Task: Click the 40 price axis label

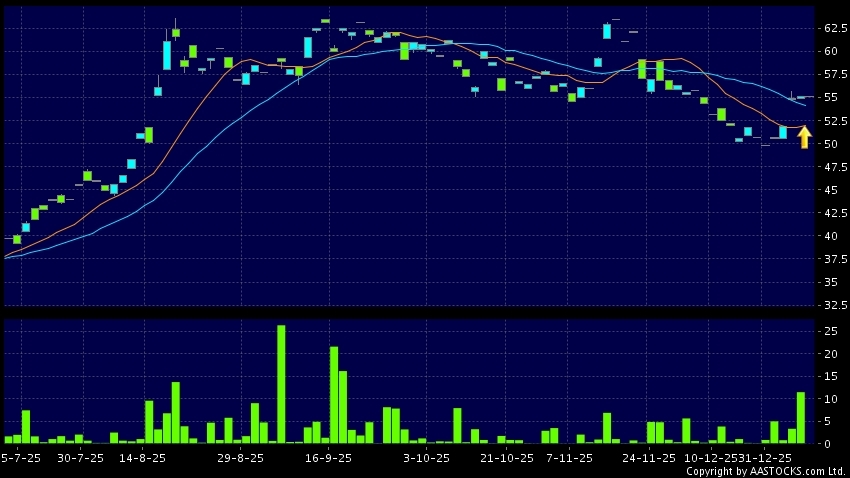Action: [x=830, y=236]
